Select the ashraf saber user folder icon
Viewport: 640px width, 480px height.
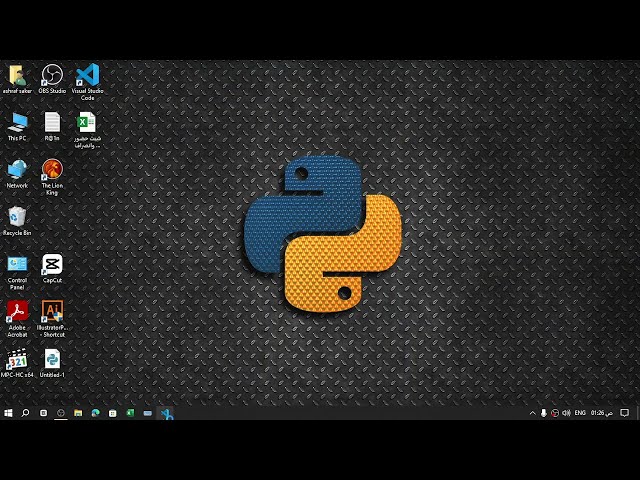tap(17, 79)
